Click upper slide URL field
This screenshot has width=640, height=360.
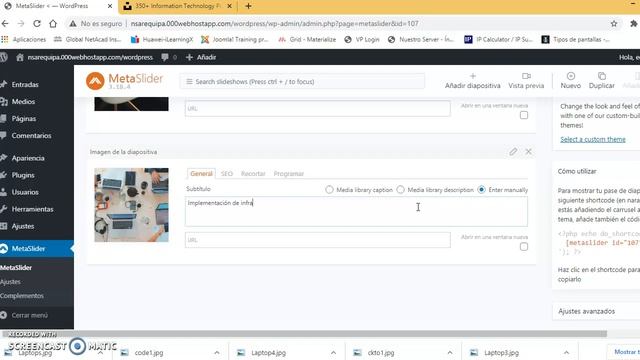coord(318,109)
